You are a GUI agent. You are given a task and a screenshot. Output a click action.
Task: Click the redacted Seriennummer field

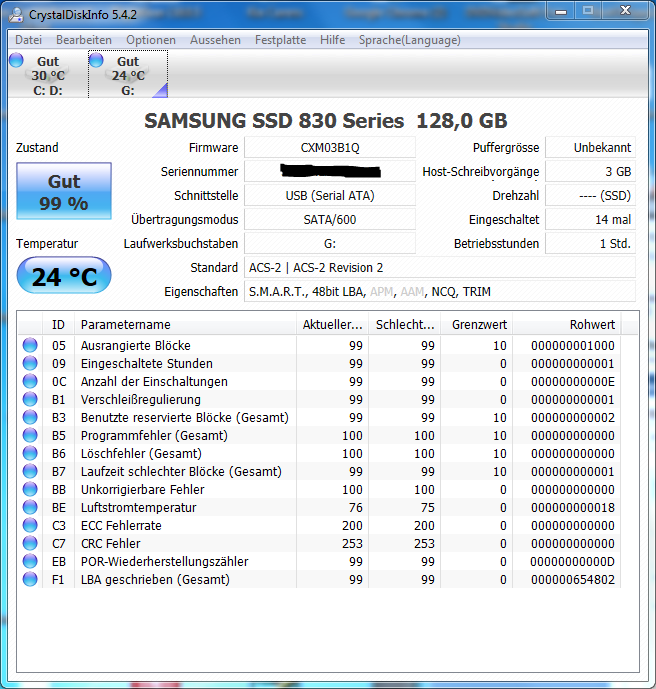coord(330,171)
